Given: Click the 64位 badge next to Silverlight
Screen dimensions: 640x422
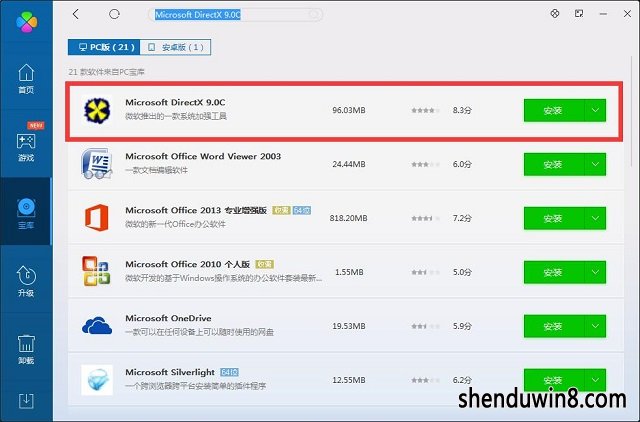Looking at the screenshot, I should [229, 372].
